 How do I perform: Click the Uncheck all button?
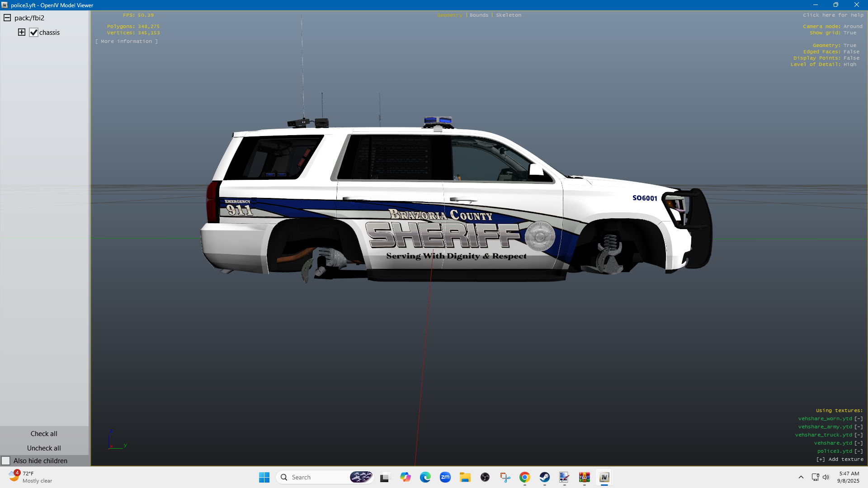click(44, 448)
